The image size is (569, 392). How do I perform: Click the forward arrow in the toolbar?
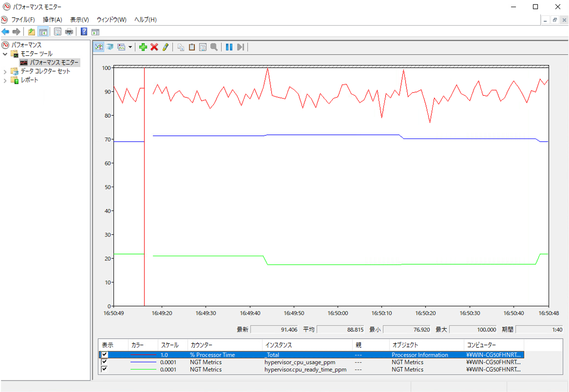pyautogui.click(x=16, y=32)
